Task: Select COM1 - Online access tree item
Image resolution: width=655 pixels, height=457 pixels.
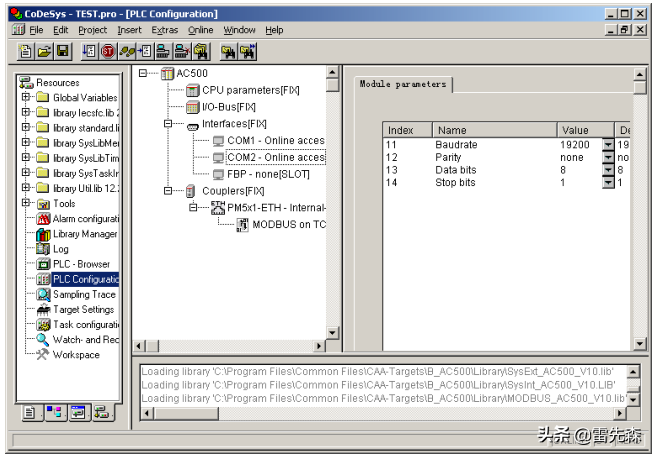Action: [x=275, y=141]
